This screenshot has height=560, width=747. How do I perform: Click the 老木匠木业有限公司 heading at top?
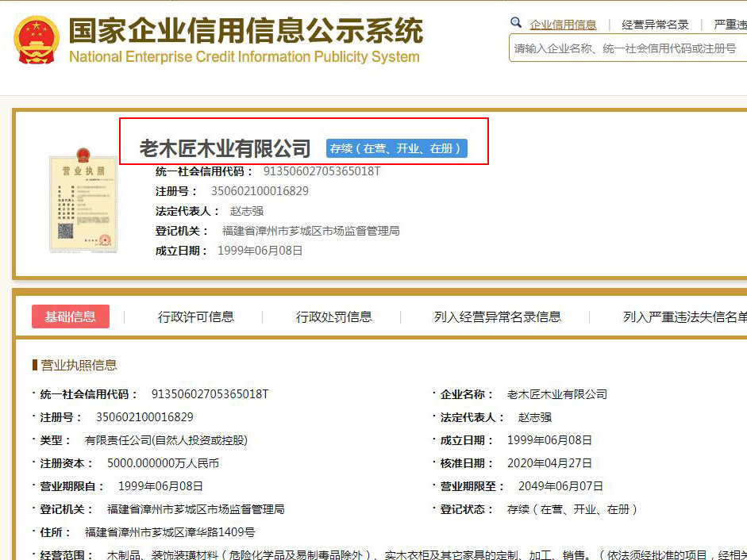[x=225, y=148]
